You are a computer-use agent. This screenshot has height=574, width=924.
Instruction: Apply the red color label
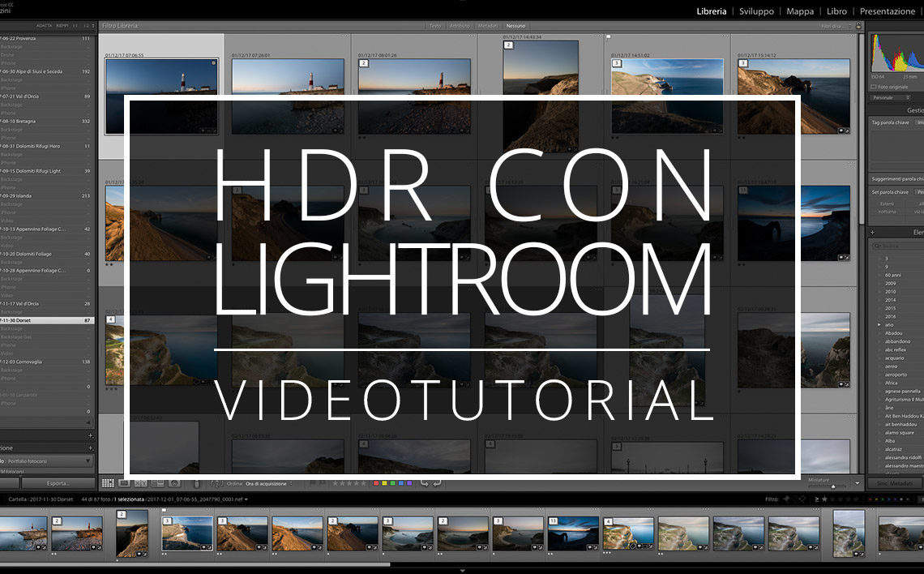(x=377, y=483)
